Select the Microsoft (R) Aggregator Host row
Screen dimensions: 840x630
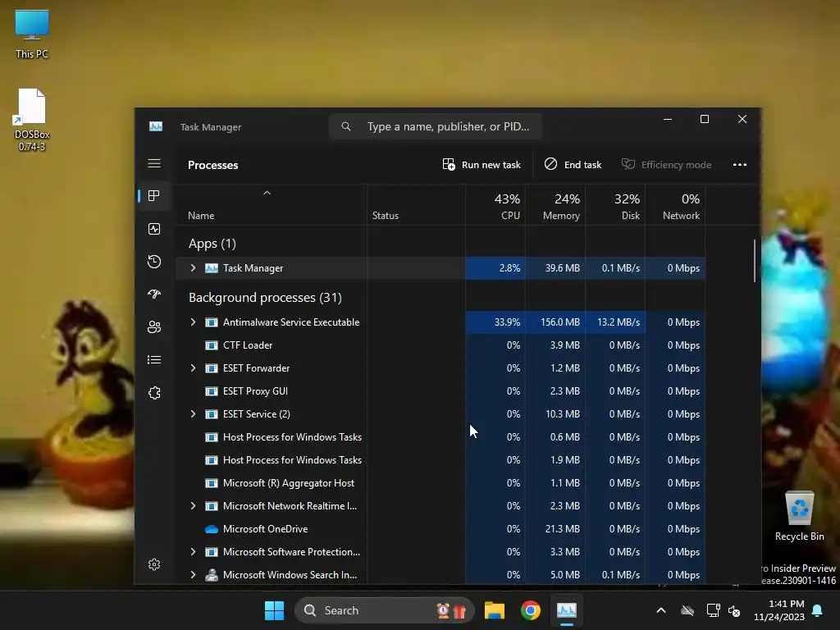click(441, 483)
